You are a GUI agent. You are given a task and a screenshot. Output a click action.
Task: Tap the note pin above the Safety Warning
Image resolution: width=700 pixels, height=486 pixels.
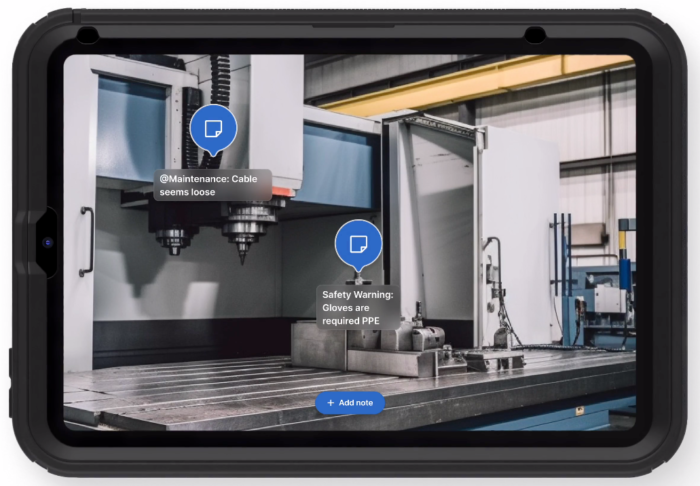click(x=358, y=244)
